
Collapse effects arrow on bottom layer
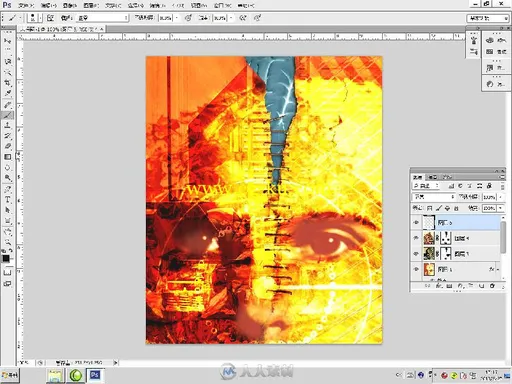coord(498,269)
